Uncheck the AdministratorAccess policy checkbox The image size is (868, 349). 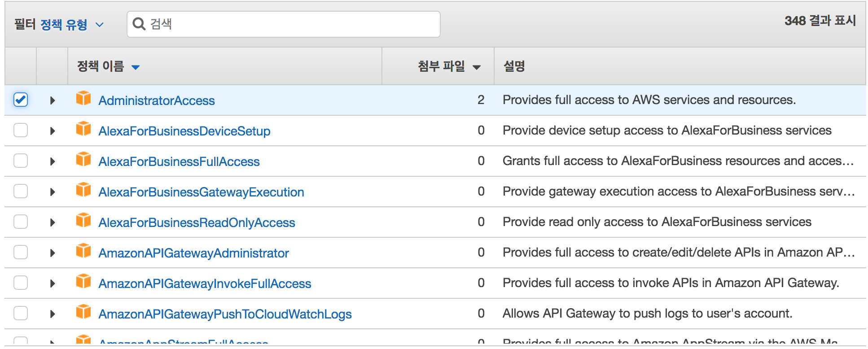[21, 100]
